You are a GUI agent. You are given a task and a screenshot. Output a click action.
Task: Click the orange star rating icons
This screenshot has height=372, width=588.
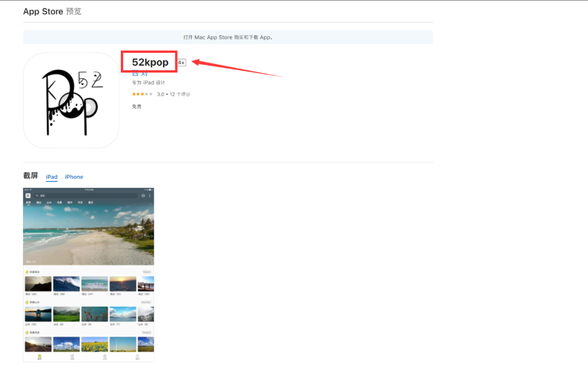click(142, 94)
